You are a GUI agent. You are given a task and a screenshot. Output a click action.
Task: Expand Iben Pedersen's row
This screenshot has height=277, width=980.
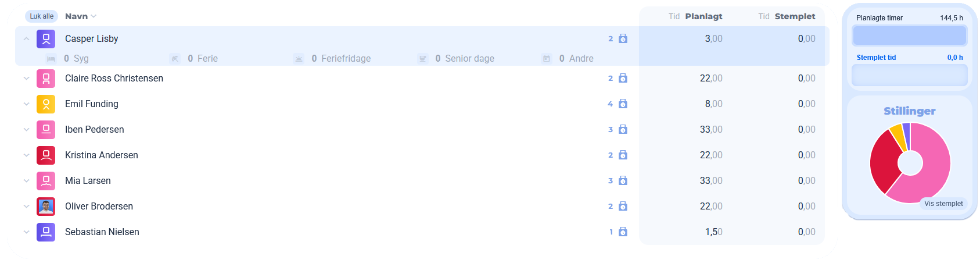tap(26, 130)
